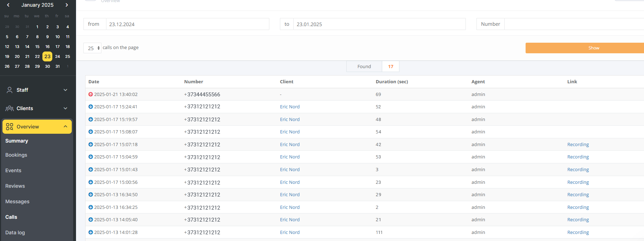
Task: Click the Overview grid icon in sidebar
Action: tap(10, 127)
